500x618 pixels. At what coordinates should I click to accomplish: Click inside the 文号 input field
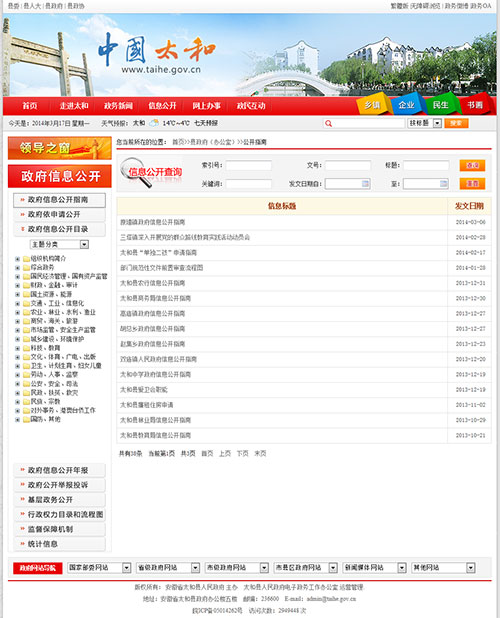click(348, 166)
